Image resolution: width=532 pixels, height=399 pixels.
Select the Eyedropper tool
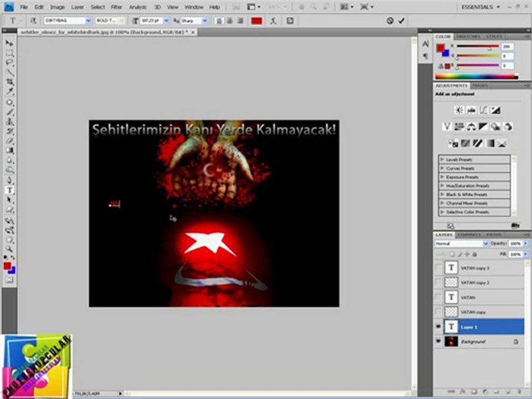tap(9, 91)
